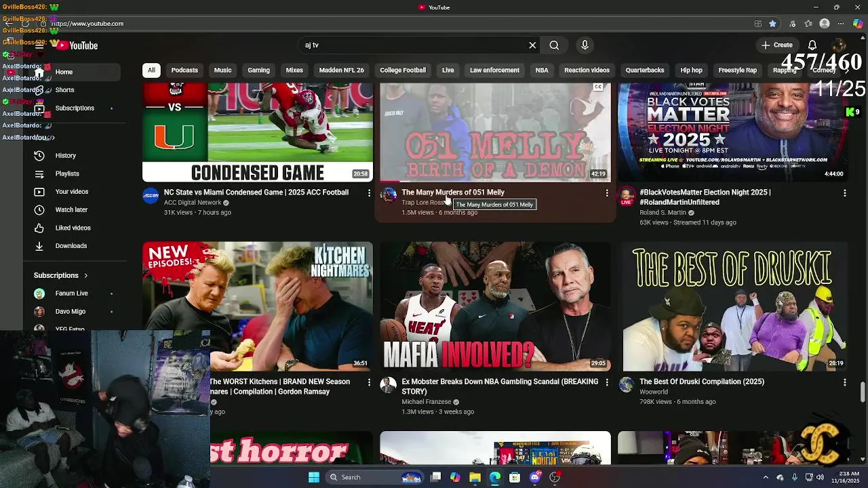The height and width of the screenshot is (488, 868).
Task: Select the Music filter chip
Action: pyautogui.click(x=222, y=70)
